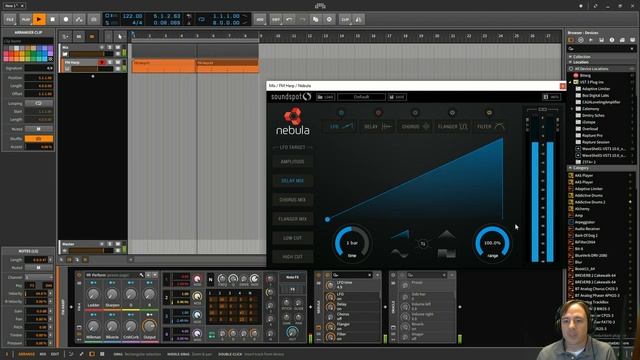Viewport: 640px width, 360px height.
Task: Toggle the Delay power button in Nebula
Action: (378, 113)
